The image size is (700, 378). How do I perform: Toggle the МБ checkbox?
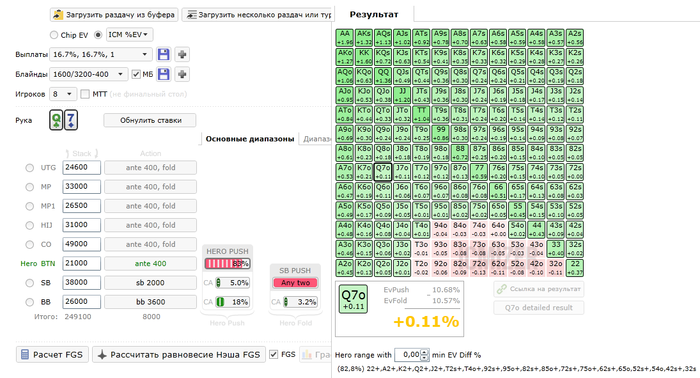(136, 74)
